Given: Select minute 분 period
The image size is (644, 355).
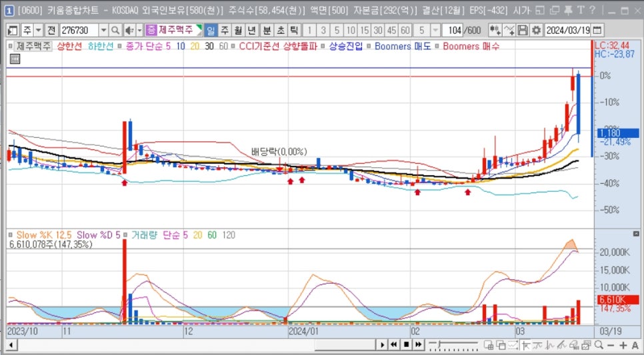Looking at the screenshot, I should (267, 30).
